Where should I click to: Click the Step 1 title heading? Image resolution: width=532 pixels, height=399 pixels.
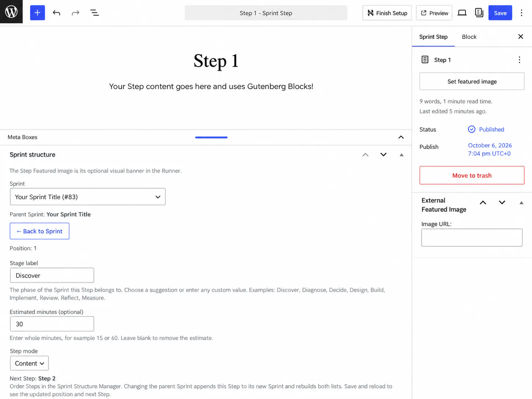pos(216,61)
